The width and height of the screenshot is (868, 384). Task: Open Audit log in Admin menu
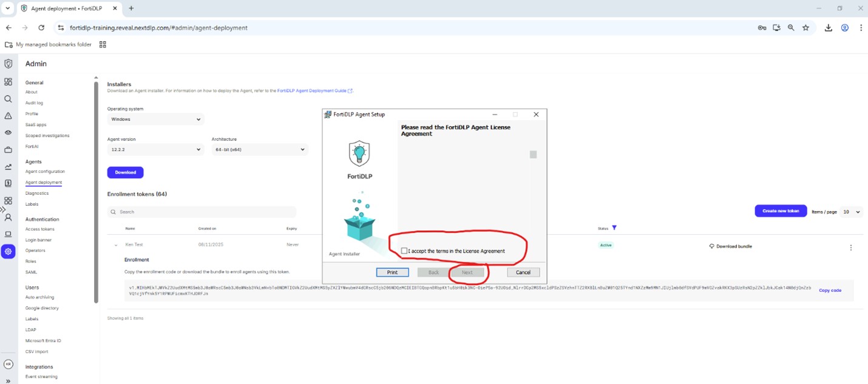pyautogui.click(x=34, y=103)
